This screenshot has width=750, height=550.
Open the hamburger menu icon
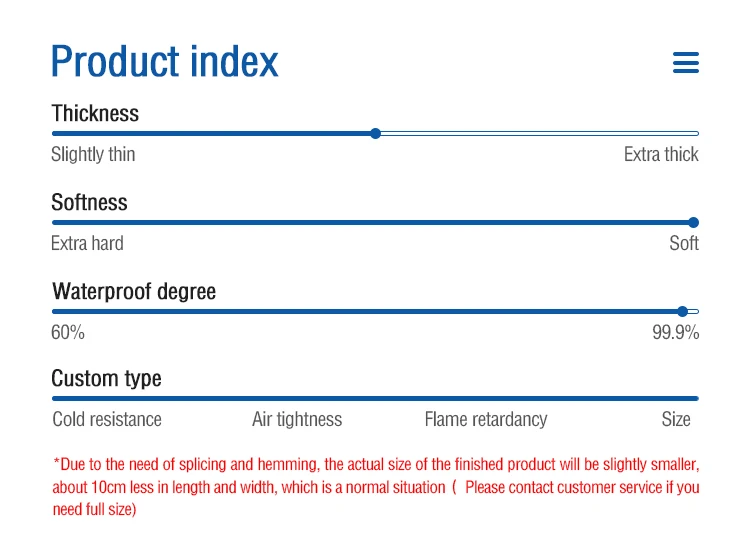686,63
